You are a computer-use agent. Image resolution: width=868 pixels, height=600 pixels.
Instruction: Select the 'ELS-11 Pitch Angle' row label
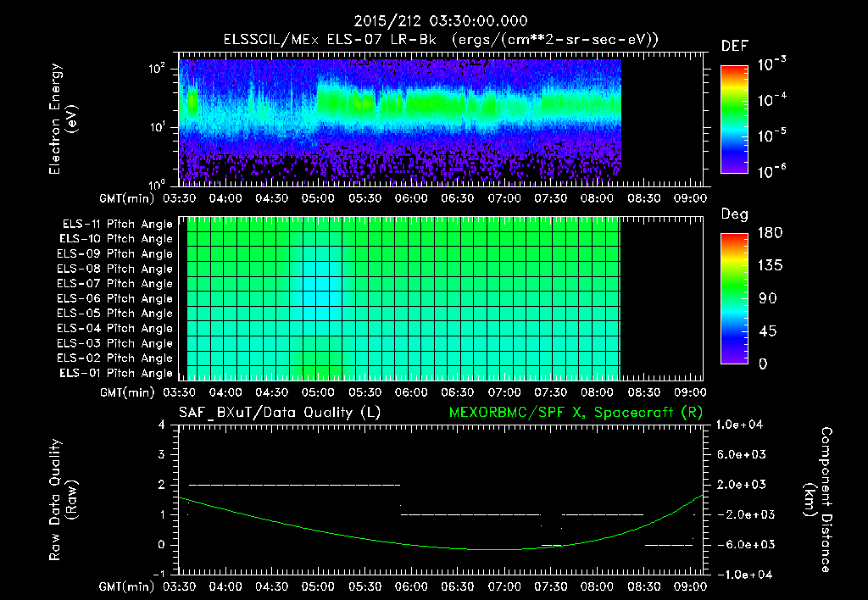117,225
